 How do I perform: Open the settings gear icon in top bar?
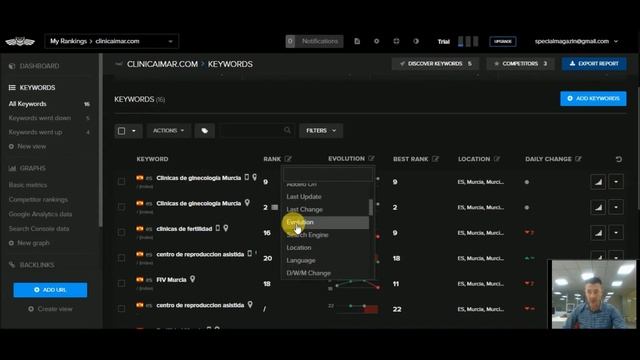[376, 41]
